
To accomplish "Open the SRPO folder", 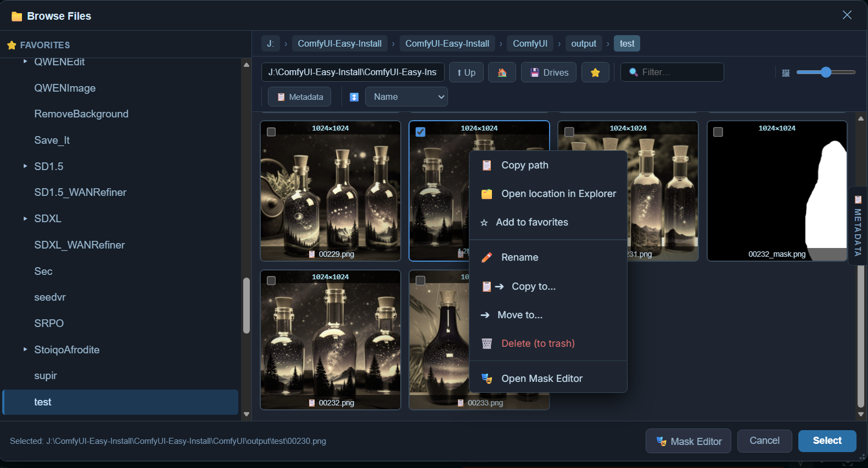I will pyautogui.click(x=49, y=323).
